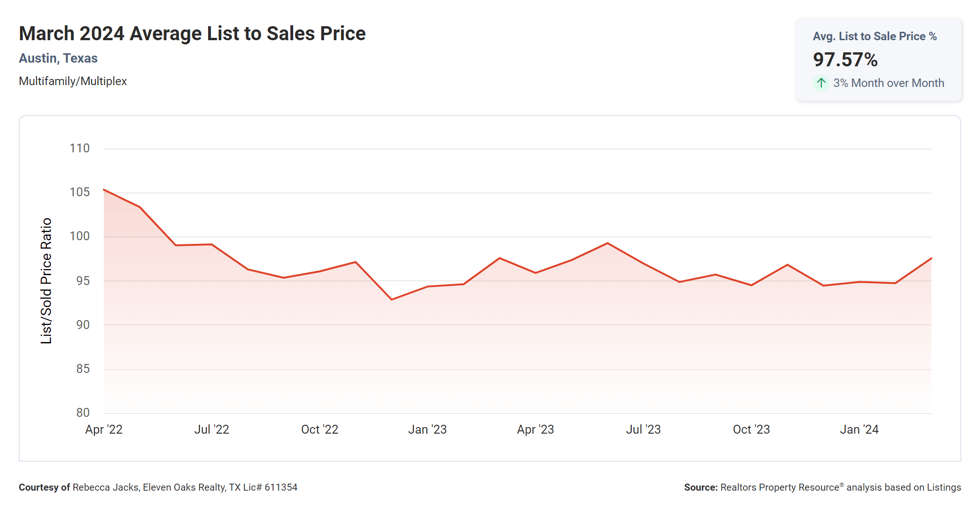Click the March 2024 Average List title
The image size is (980, 514).
pyautogui.click(x=192, y=34)
